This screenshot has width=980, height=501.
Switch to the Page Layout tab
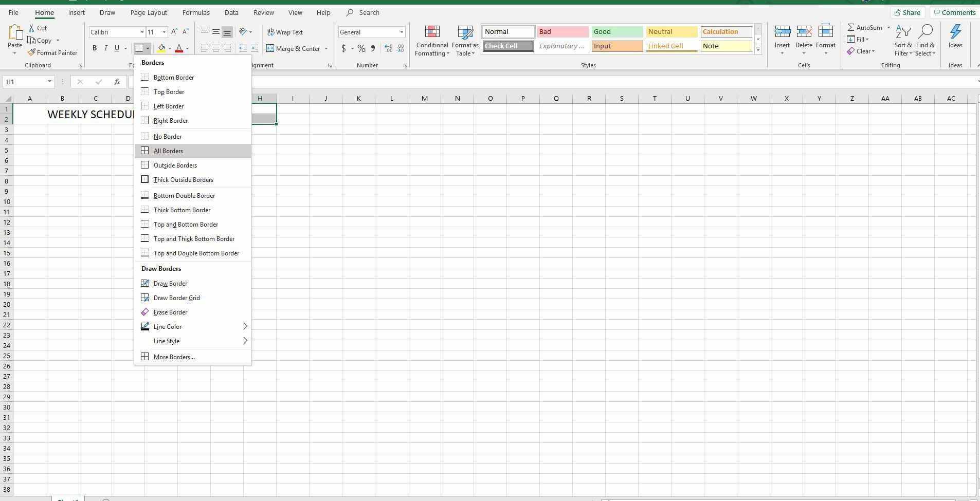point(149,12)
